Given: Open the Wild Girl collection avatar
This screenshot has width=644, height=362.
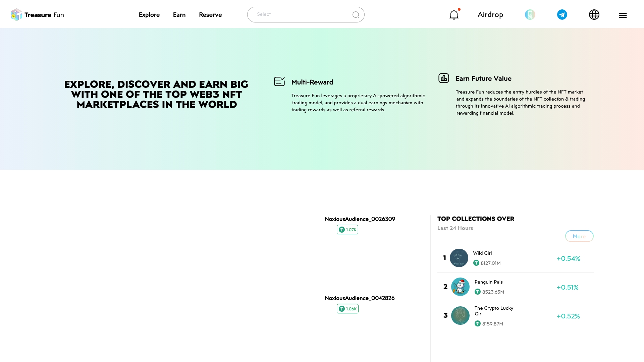Looking at the screenshot, I should click(459, 258).
